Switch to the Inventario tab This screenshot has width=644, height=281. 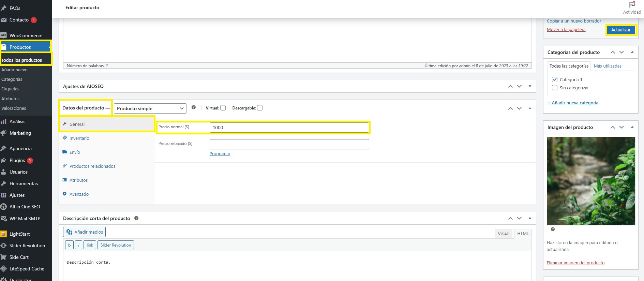coord(79,138)
